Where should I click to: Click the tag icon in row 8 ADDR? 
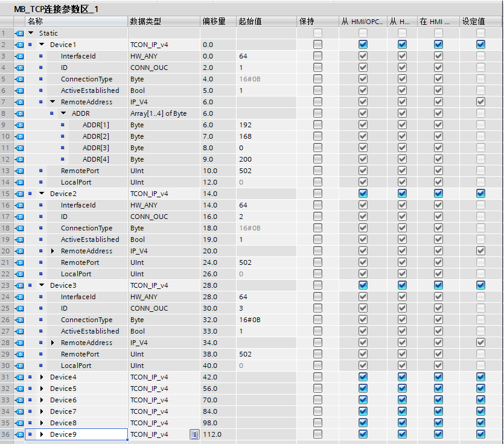(x=19, y=113)
